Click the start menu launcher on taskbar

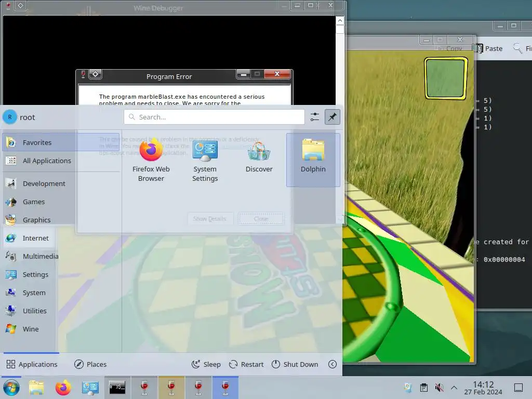(11, 388)
